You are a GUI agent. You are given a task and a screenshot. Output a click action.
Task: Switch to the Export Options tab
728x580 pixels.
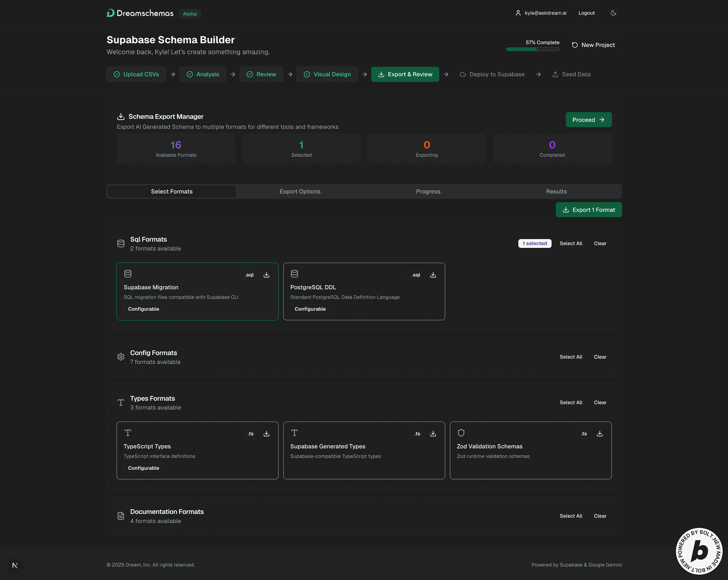[x=300, y=191]
